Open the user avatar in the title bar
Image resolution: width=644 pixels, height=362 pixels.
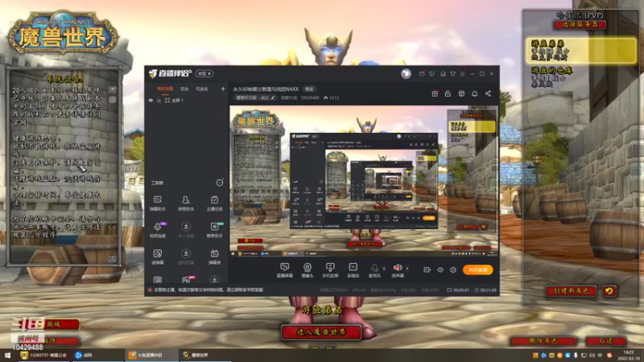click(x=407, y=73)
